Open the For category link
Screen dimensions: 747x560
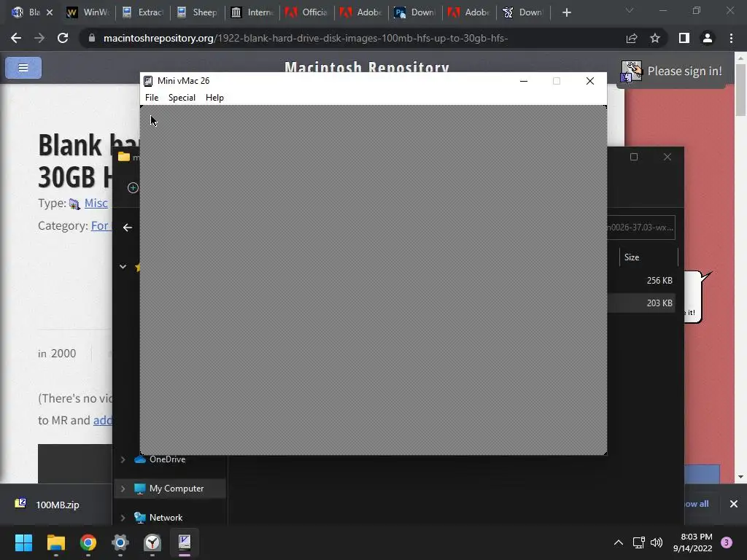pyautogui.click(x=101, y=226)
